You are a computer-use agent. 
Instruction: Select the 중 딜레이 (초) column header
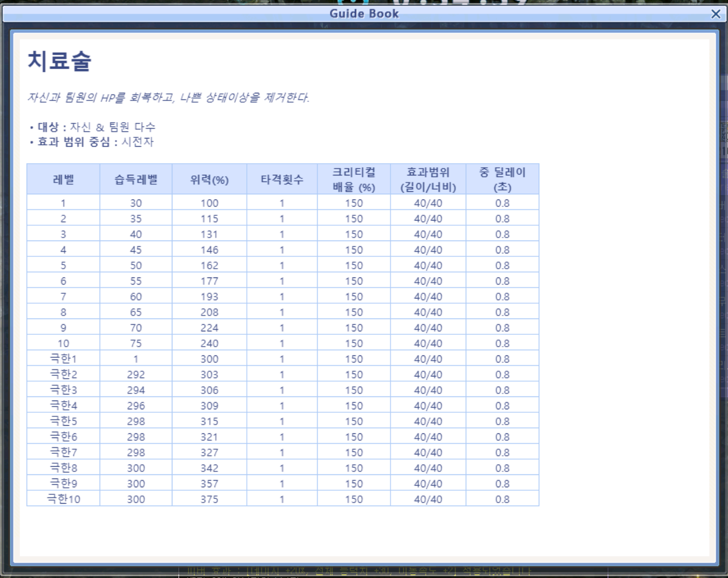point(502,180)
